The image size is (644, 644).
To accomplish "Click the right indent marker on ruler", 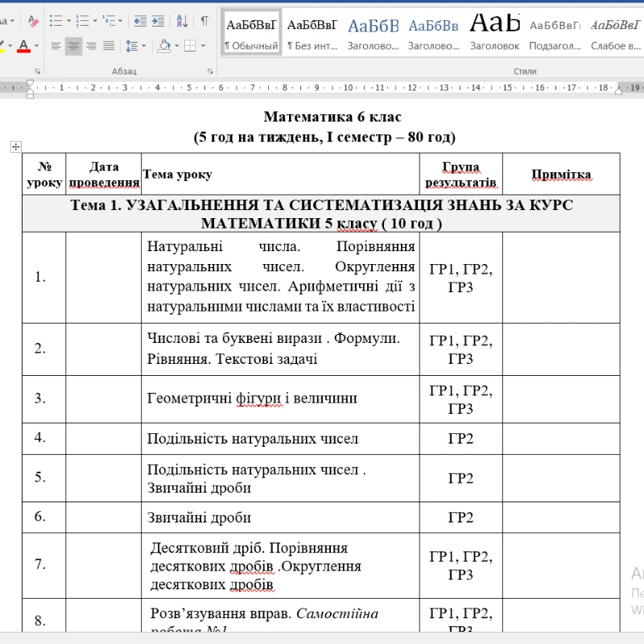I will 618,91.
